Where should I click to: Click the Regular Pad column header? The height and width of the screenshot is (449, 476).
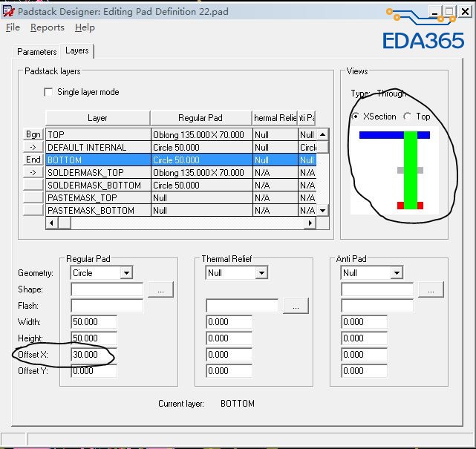(x=201, y=118)
